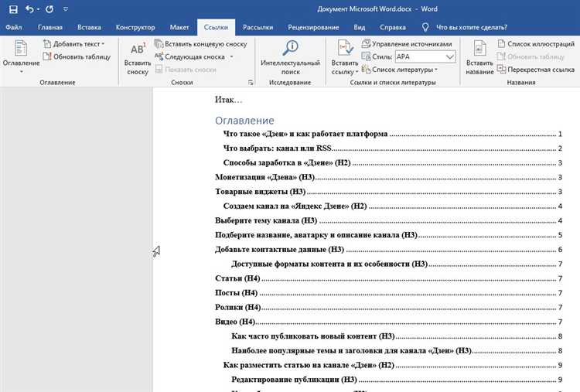The image size is (580, 392).
Task: Click the Список литературы icon
Action: point(366,69)
